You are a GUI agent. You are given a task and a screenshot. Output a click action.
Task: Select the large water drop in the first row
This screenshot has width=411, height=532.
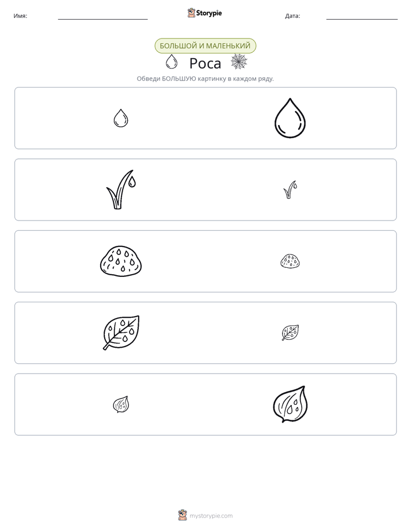point(290,118)
